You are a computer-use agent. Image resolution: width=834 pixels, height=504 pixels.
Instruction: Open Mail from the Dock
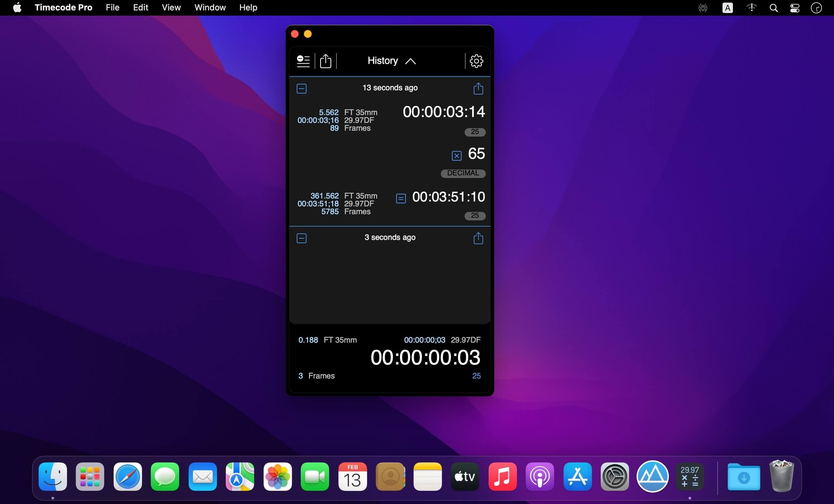[x=202, y=476]
